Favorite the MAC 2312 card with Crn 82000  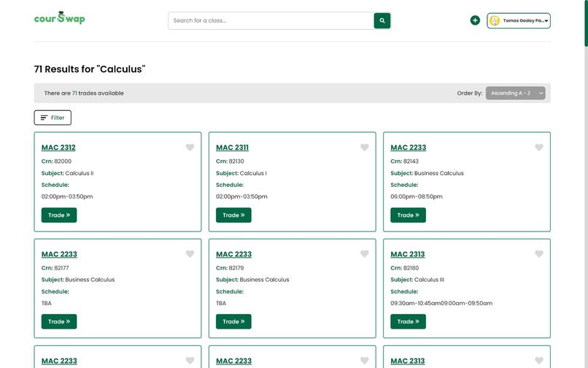pyautogui.click(x=190, y=147)
